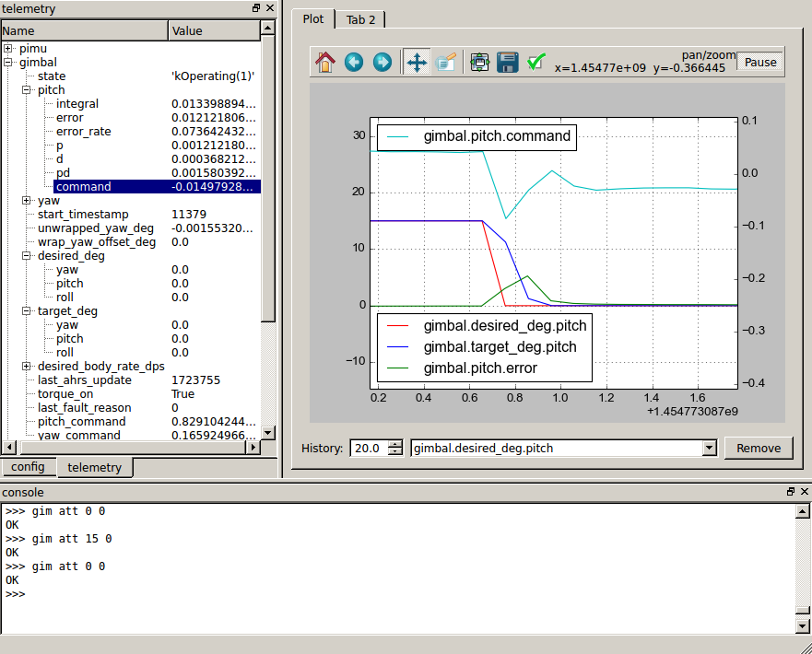Select the telemetry tab

(x=94, y=467)
